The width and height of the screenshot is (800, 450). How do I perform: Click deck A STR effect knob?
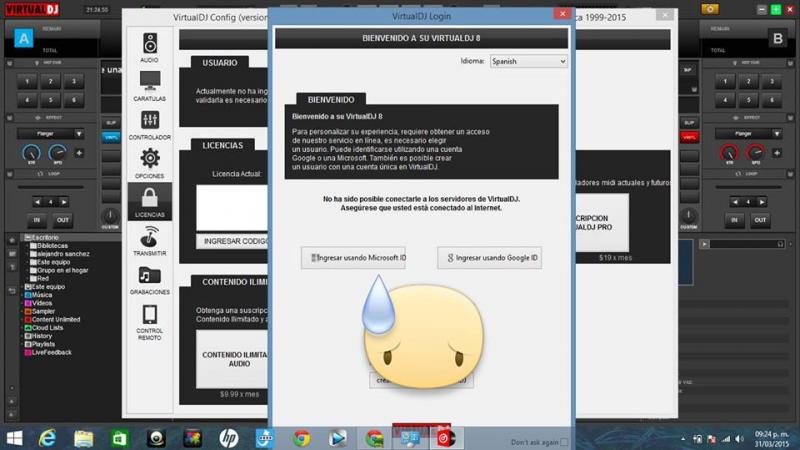(32, 153)
